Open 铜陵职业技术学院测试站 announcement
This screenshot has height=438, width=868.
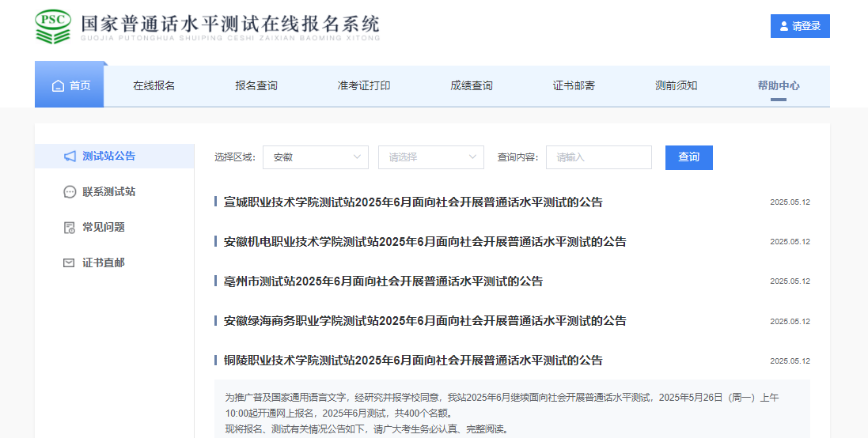[x=413, y=361]
